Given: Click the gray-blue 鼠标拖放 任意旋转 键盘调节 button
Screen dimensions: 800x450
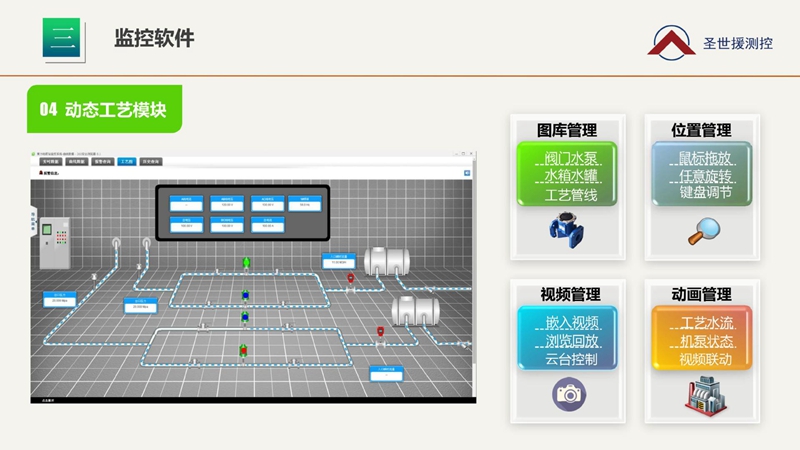Looking at the screenshot, I should tap(702, 174).
